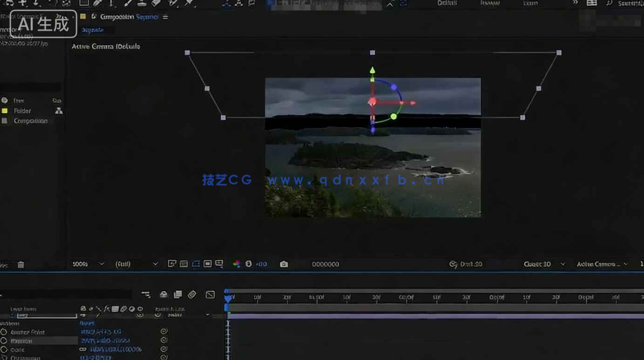Screen dimensions: 644x360
Task: Toggle the Anchor Point stopwatch
Action: (4, 332)
